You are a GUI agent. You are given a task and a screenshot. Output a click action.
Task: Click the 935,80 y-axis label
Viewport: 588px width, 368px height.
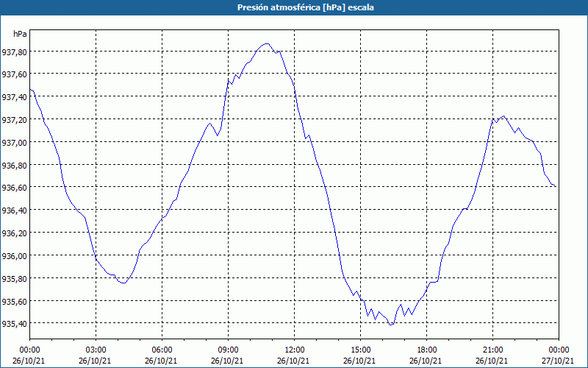14,279
